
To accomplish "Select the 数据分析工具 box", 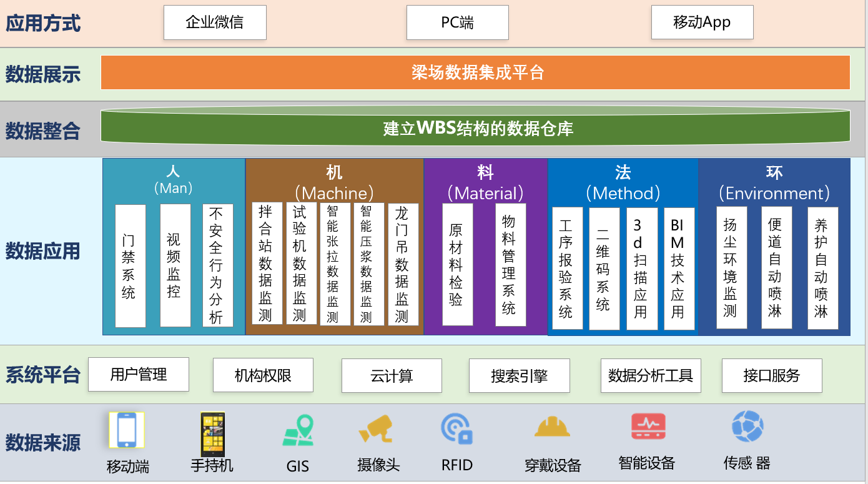I will [x=651, y=376].
